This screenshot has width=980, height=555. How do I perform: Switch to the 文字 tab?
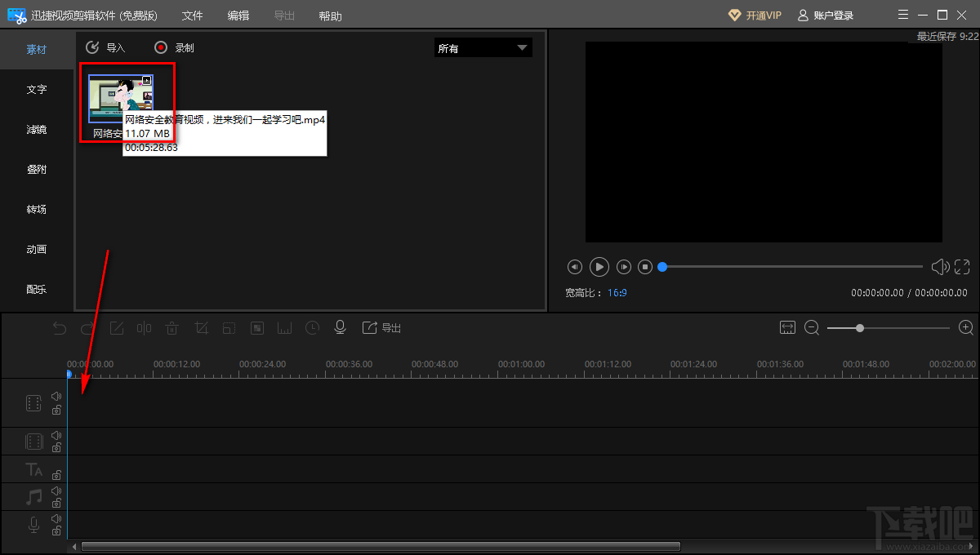(37, 90)
